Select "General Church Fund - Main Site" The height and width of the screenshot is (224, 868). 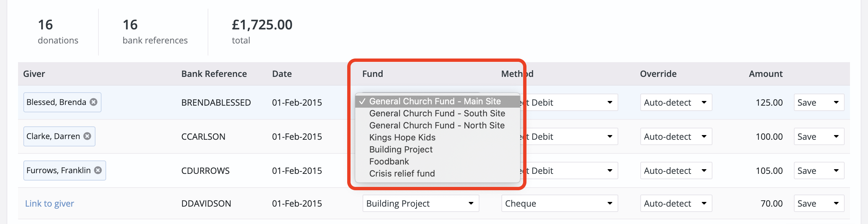point(434,101)
